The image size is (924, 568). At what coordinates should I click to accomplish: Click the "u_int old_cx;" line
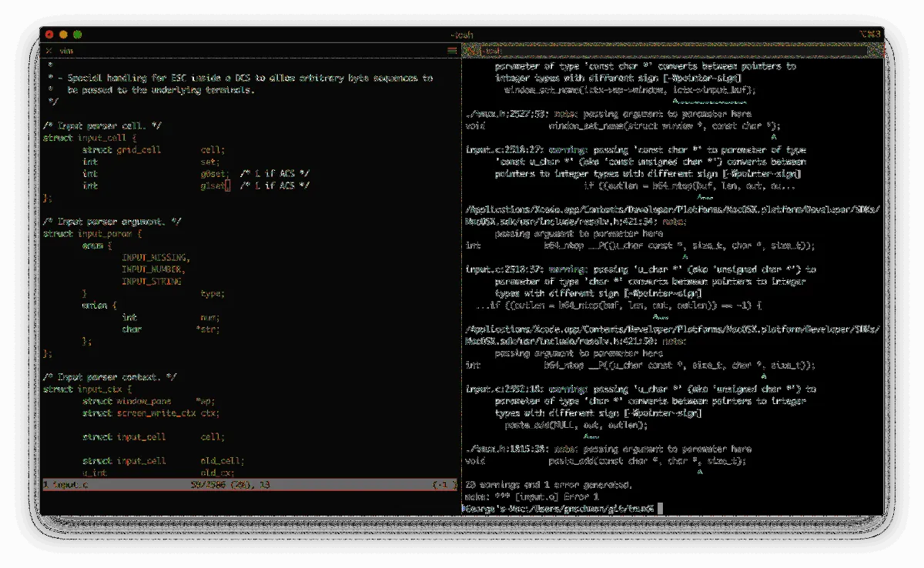tap(158, 473)
